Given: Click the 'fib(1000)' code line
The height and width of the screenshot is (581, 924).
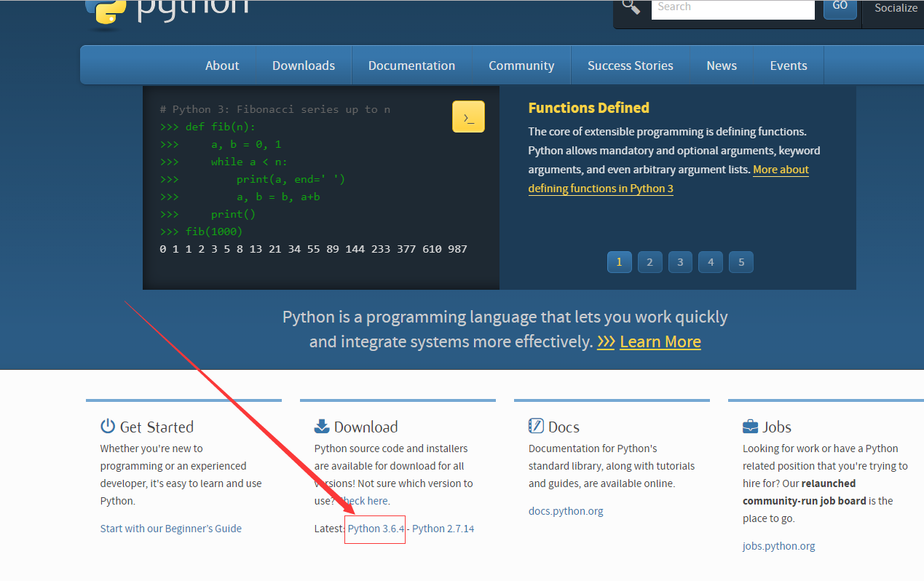Looking at the screenshot, I should 214,232.
